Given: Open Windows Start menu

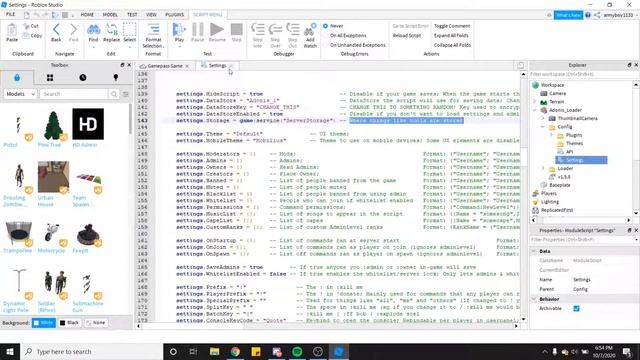Looking at the screenshot, I should pyautogui.click(x=10, y=351).
